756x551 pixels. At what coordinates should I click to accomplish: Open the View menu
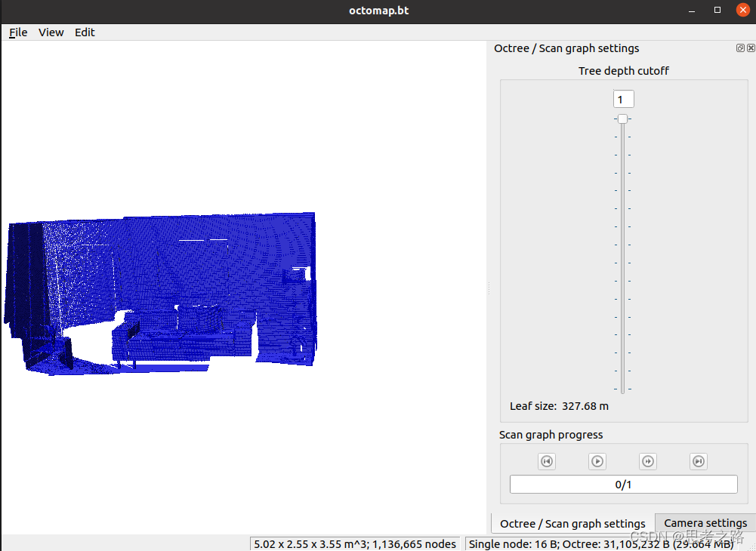[51, 32]
